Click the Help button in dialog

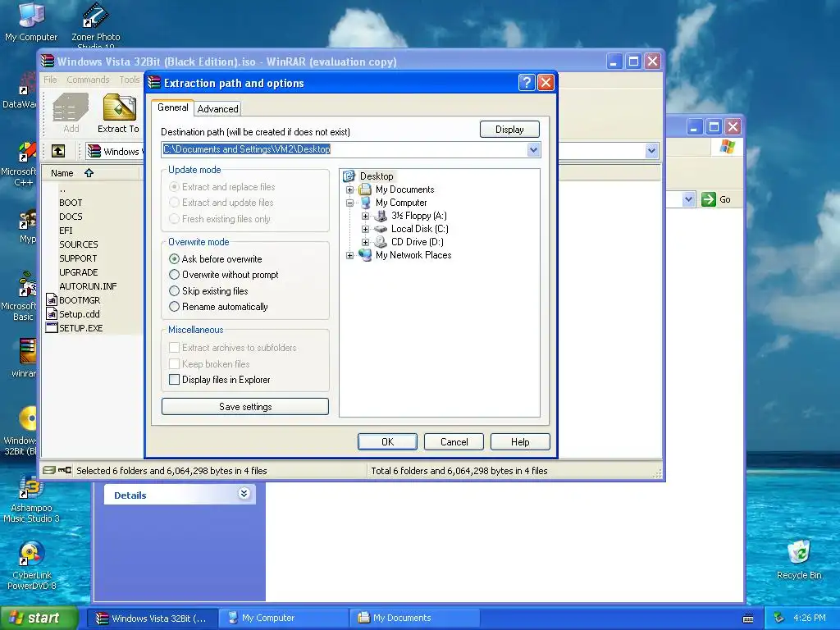pyautogui.click(x=519, y=442)
